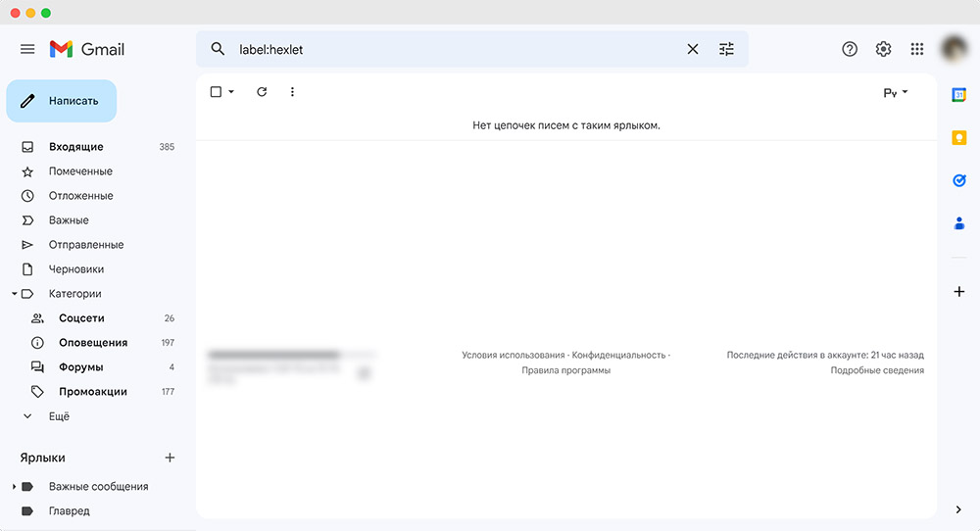Collapse the Категории section arrow

tap(15, 294)
